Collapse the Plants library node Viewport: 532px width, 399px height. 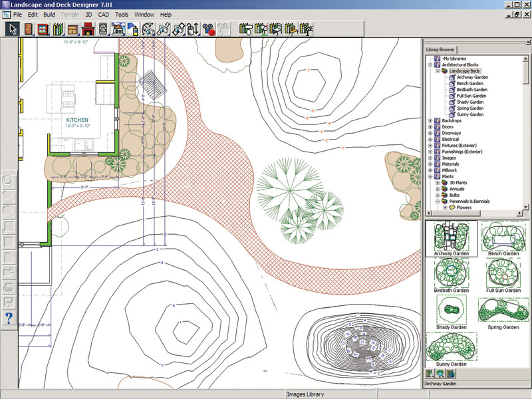430,176
